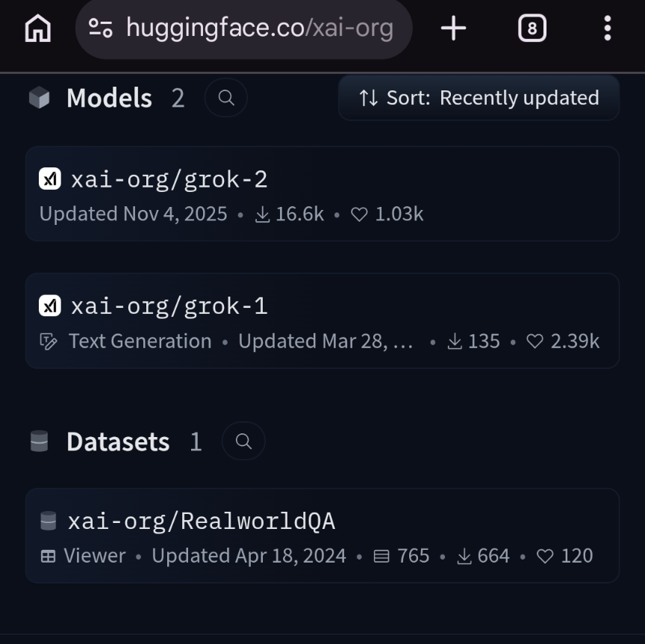Open a new tab with plus icon
Viewport: 645px width, 644px height.
point(453,29)
